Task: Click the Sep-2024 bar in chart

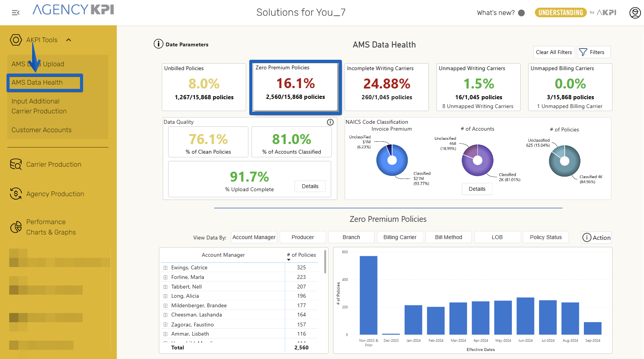Action: [x=593, y=328]
